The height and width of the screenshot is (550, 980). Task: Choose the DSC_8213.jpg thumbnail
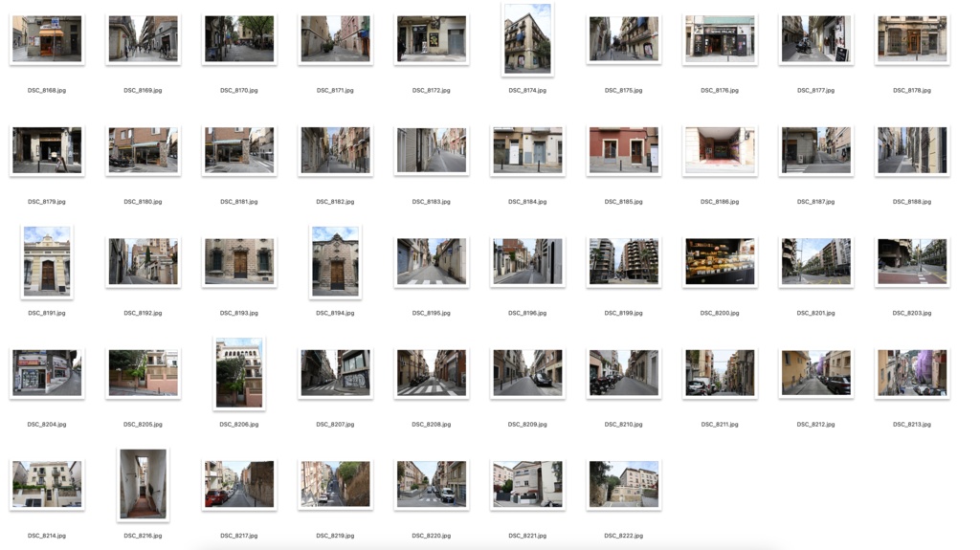point(912,372)
